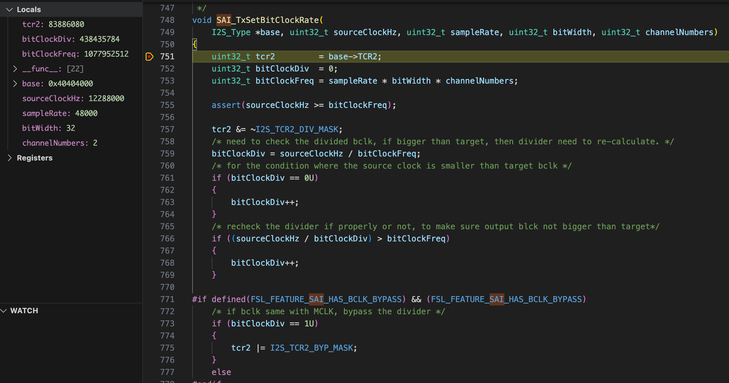Select the bitWidth: 32 variable
Image resolution: width=729 pixels, height=383 pixels.
pyautogui.click(x=48, y=128)
